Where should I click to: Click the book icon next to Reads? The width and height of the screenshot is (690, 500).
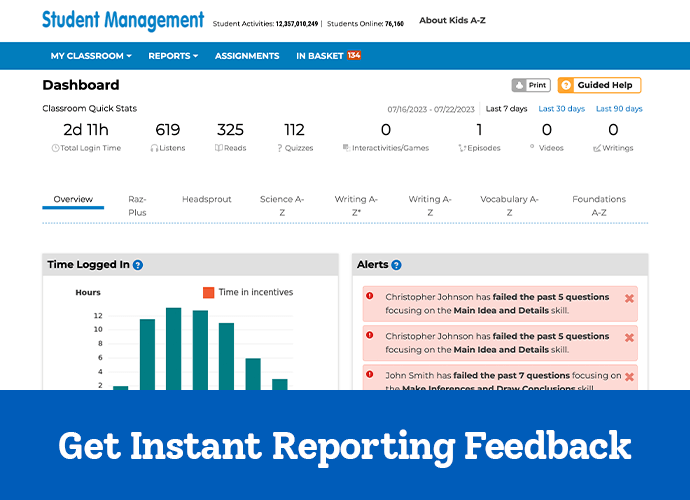tap(219, 148)
